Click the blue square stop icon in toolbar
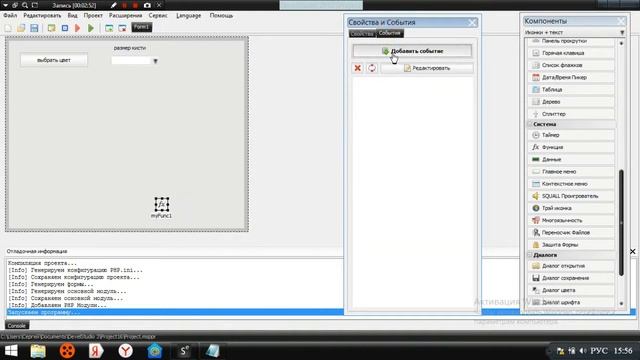 (x=65, y=28)
